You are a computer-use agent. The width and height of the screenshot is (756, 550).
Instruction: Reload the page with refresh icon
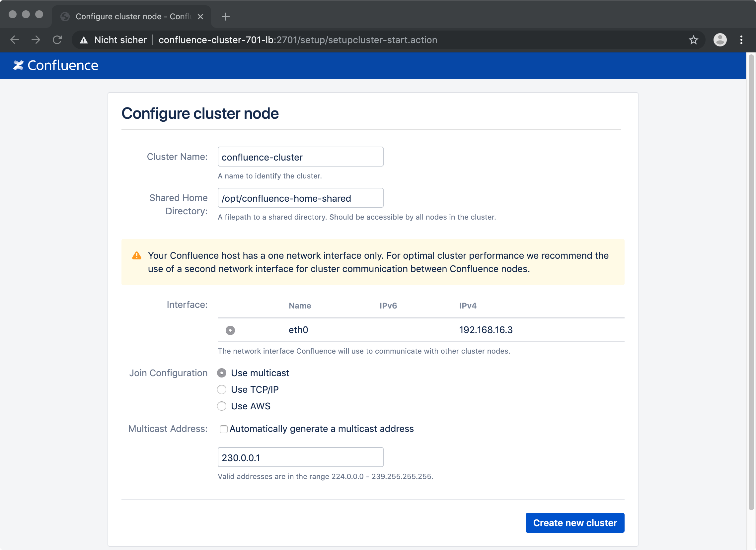(x=57, y=40)
